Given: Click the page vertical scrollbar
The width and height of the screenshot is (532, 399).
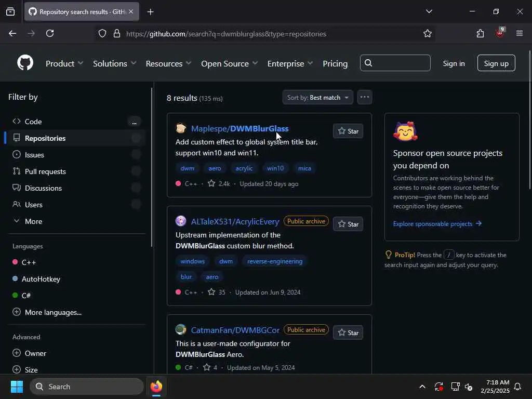Looking at the screenshot, I should coord(529,119).
